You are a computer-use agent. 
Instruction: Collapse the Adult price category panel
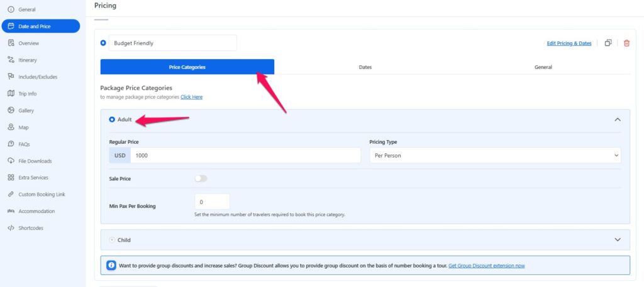tap(617, 119)
